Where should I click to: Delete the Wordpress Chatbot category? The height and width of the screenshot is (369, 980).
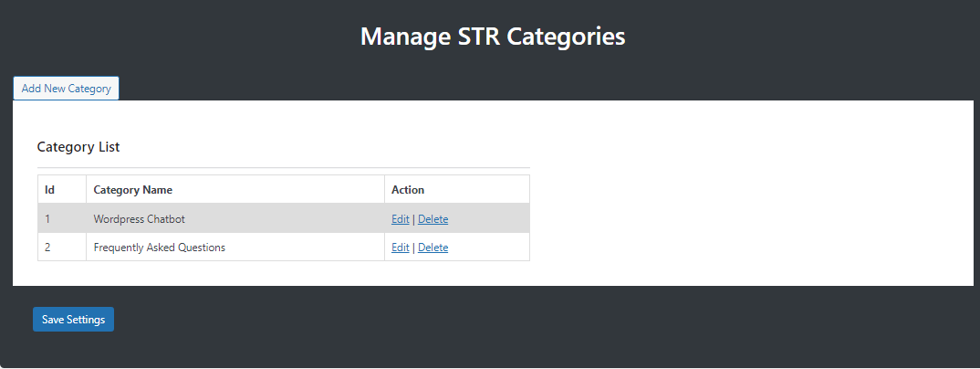click(x=433, y=219)
